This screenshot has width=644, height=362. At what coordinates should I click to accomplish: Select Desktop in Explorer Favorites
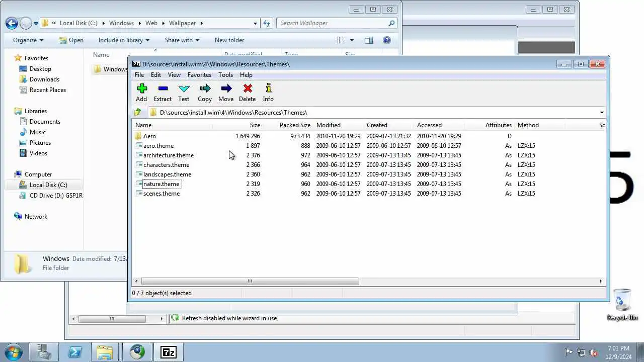click(40, 69)
